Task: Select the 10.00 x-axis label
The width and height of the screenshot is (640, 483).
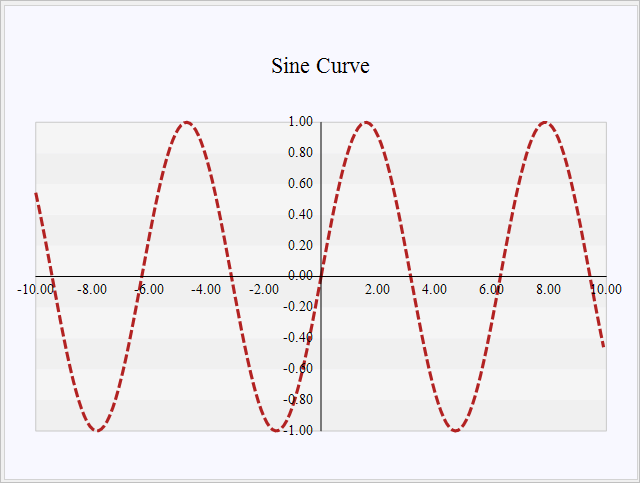Action: click(604, 289)
